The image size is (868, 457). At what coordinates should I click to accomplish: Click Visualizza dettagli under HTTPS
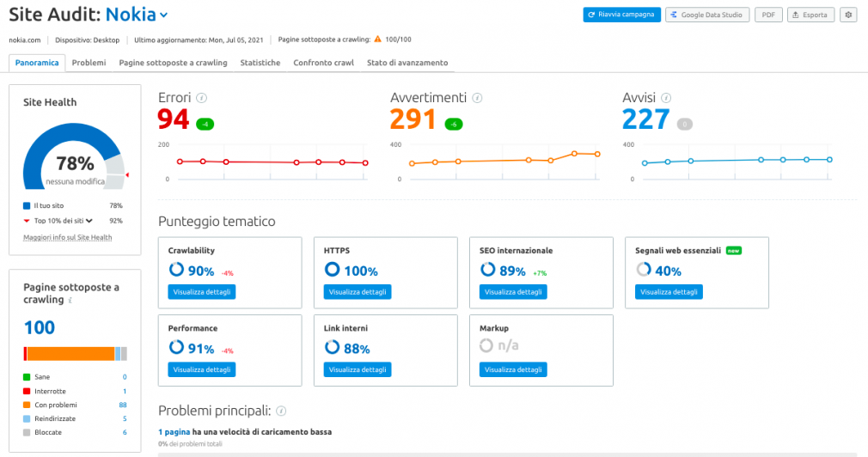pyautogui.click(x=357, y=292)
